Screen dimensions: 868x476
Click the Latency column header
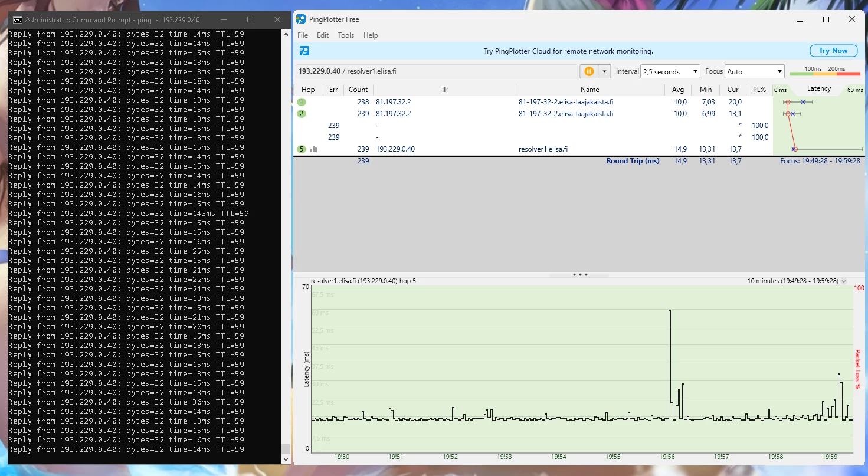(x=818, y=89)
